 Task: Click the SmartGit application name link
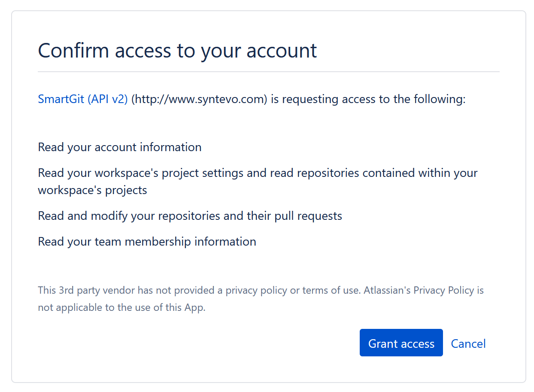(x=82, y=99)
